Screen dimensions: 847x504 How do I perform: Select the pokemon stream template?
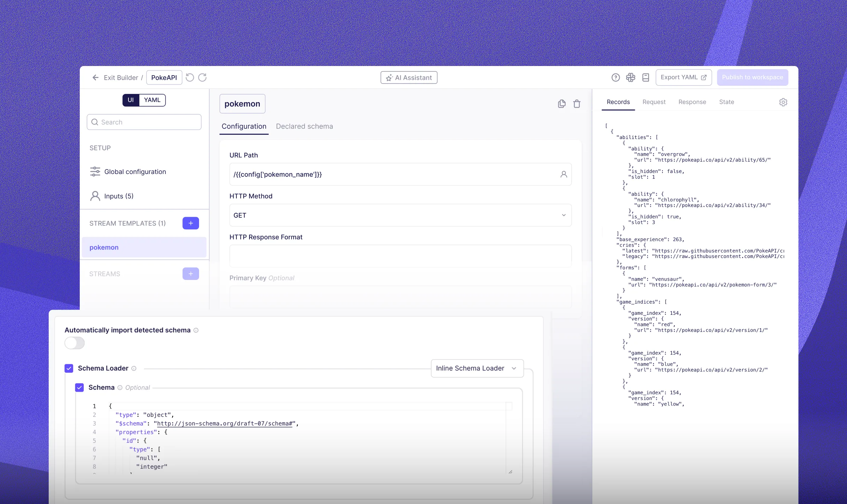click(x=144, y=247)
